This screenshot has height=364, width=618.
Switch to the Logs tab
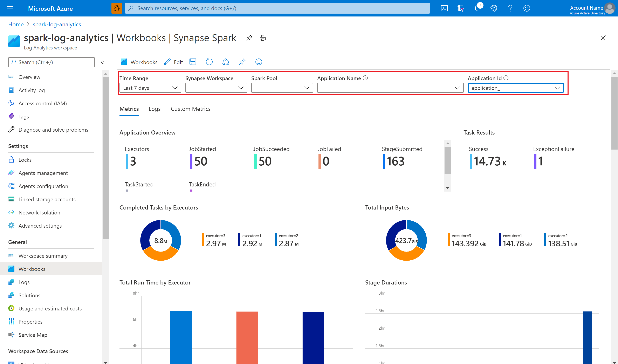click(154, 108)
